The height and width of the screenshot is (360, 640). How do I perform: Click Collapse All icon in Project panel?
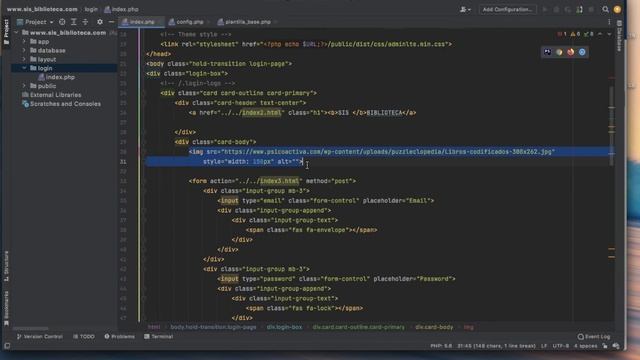click(85, 22)
